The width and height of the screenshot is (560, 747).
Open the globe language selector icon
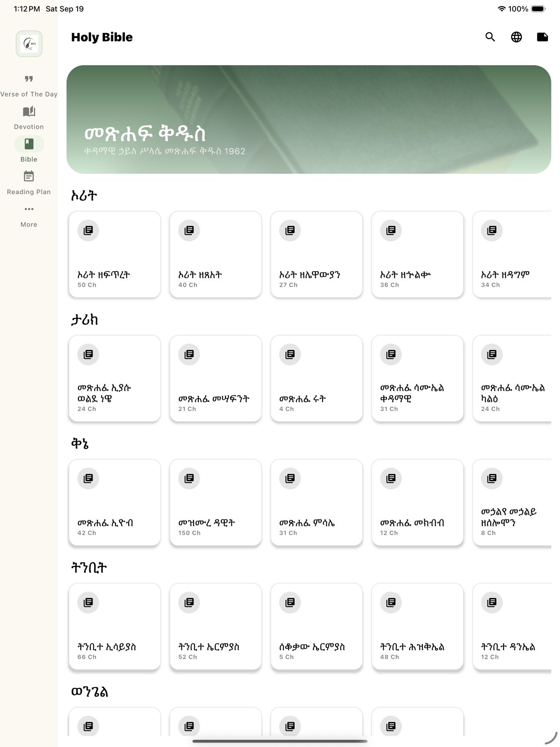point(516,37)
